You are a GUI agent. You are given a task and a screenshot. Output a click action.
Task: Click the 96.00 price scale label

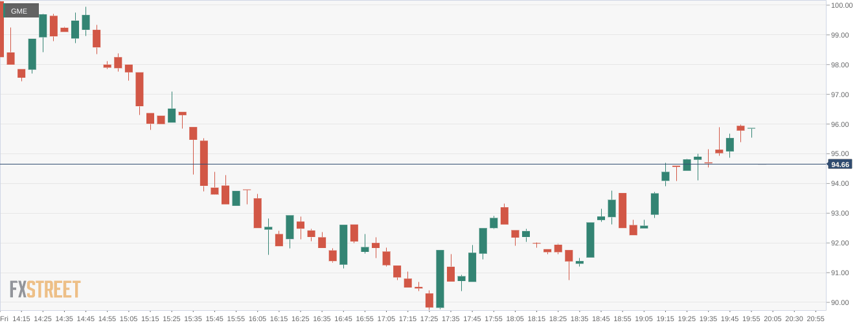[841, 124]
